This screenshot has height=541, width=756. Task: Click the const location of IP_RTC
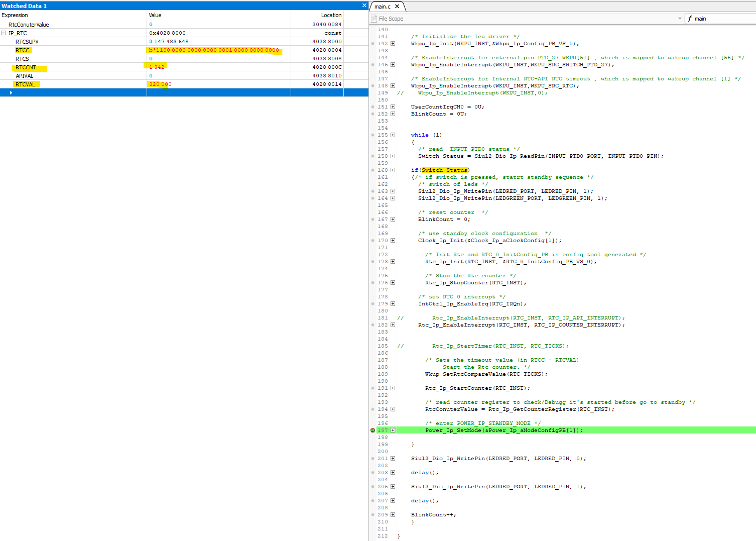point(333,33)
